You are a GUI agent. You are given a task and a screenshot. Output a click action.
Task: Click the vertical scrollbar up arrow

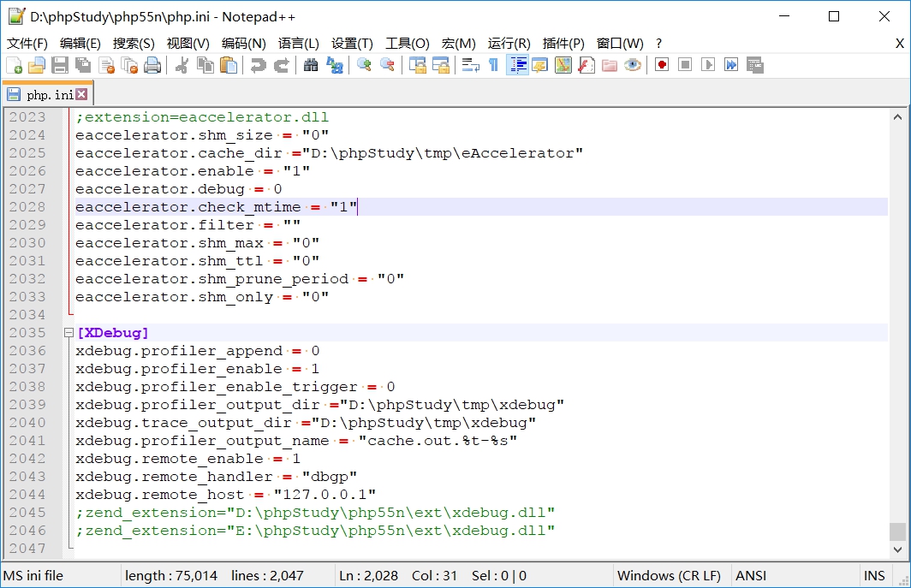[897, 116]
